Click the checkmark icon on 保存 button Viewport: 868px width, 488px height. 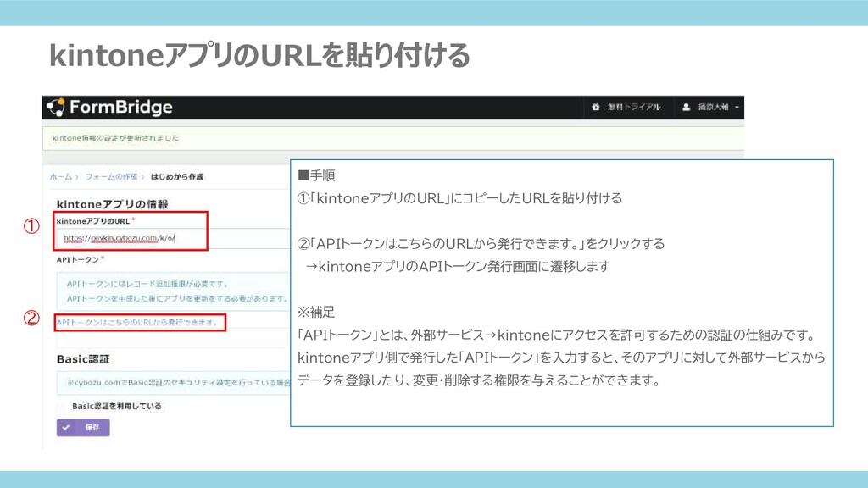[x=66, y=427]
